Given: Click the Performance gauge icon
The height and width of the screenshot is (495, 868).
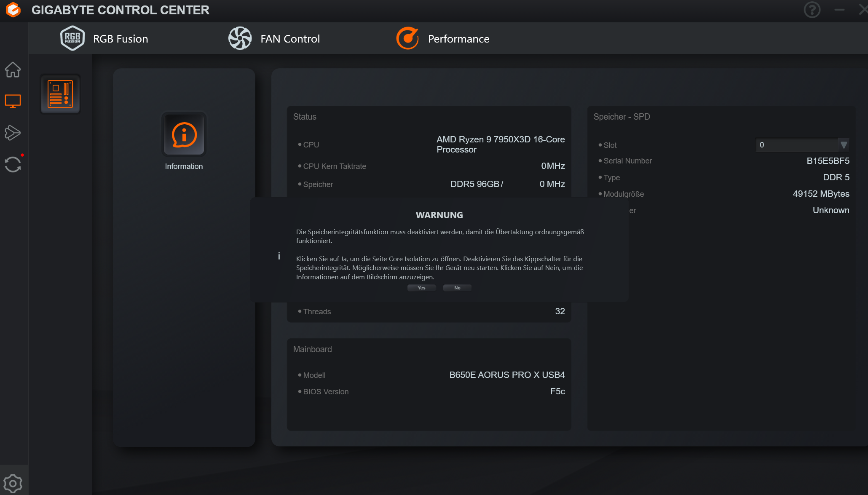Looking at the screenshot, I should (x=407, y=38).
